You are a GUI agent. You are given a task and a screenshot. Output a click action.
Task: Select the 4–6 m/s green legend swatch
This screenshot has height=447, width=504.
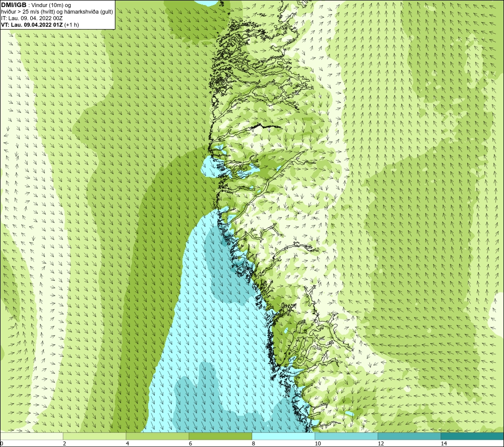[157, 436]
